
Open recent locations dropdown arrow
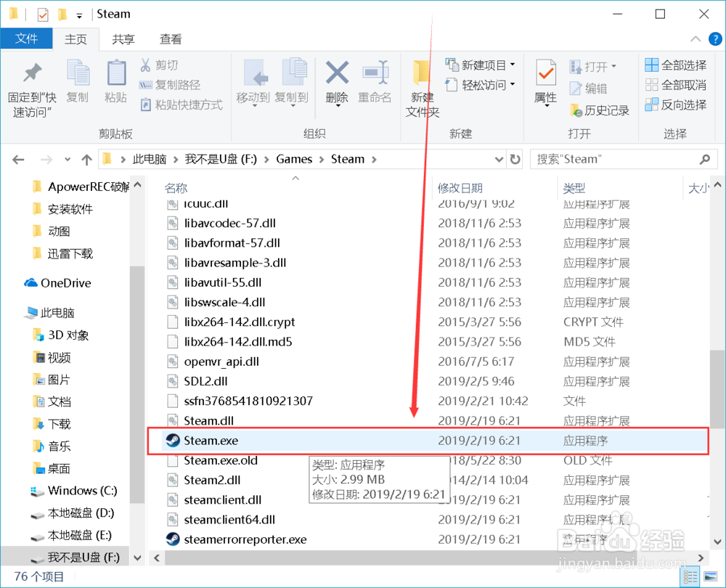click(68, 160)
